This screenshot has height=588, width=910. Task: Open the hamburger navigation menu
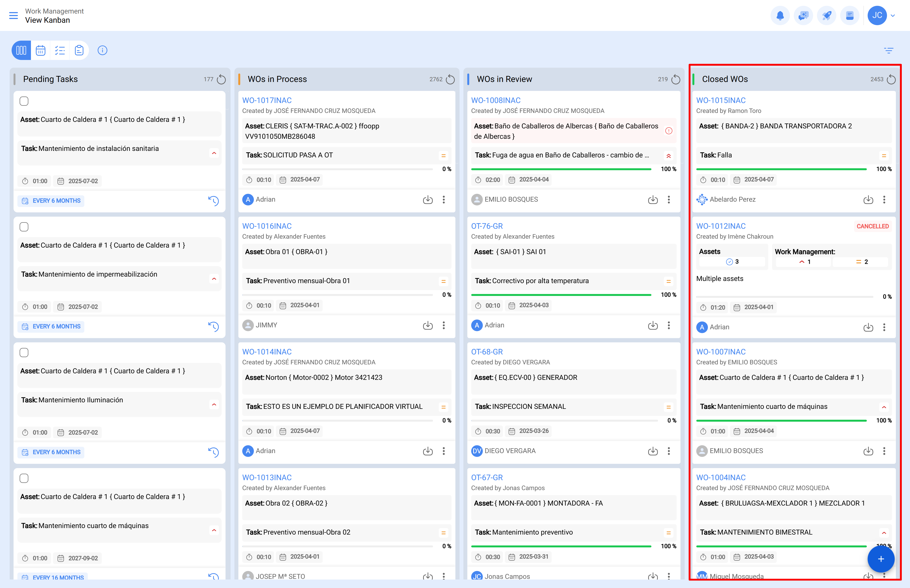[x=13, y=16]
